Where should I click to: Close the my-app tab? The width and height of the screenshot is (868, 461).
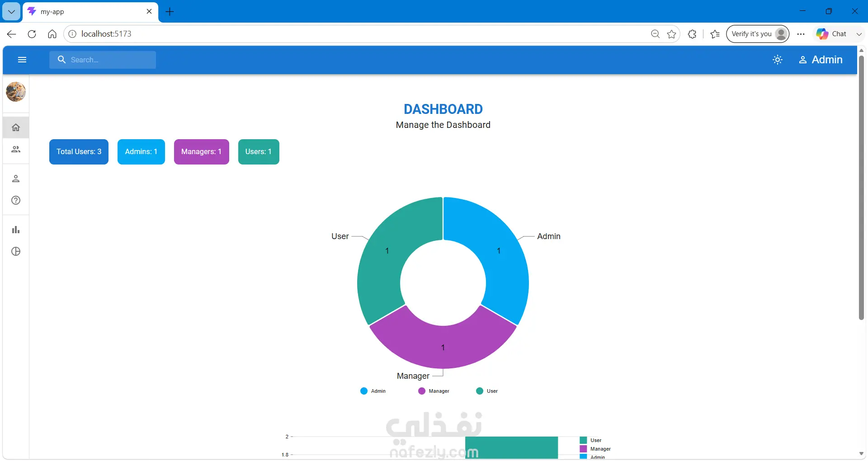149,12
